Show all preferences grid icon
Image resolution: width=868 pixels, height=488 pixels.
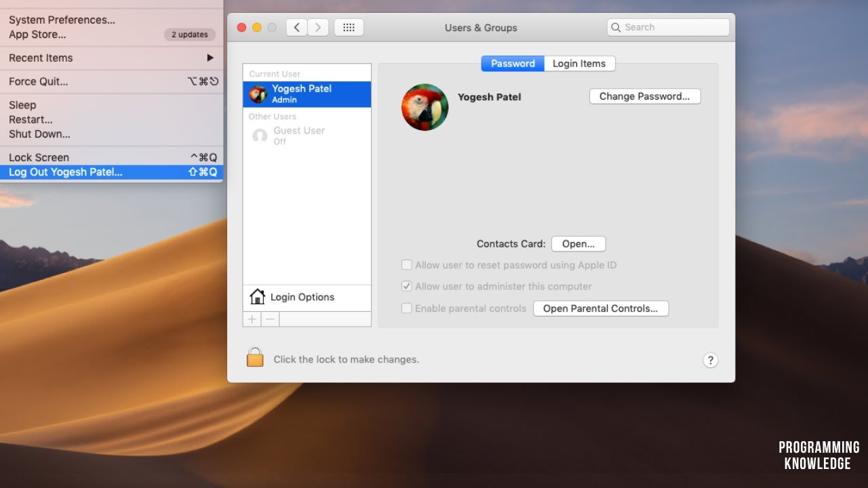(349, 27)
